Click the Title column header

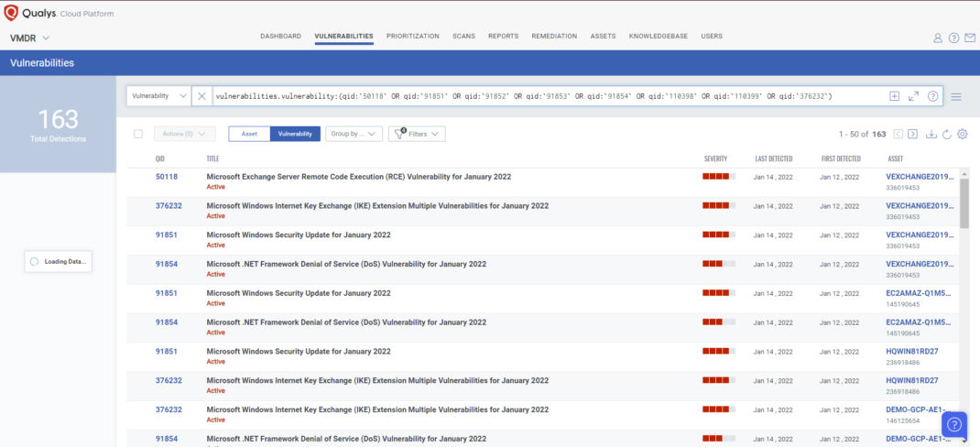click(212, 158)
